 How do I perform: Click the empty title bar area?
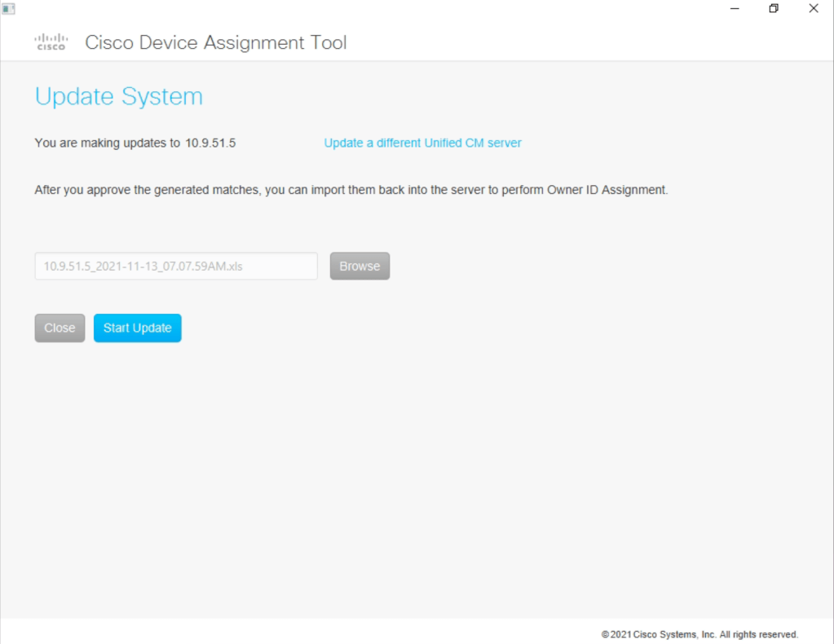pos(367,8)
